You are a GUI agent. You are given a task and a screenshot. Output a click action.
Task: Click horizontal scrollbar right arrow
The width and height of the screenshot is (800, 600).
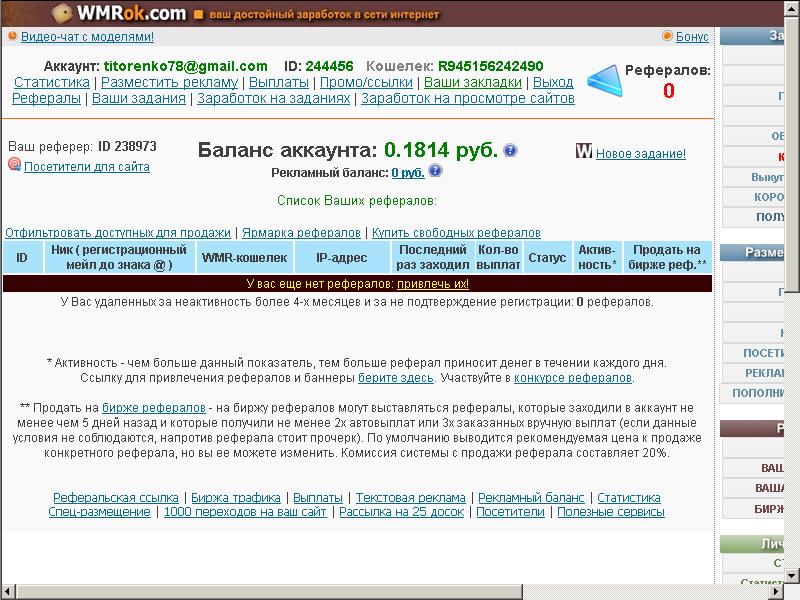777,592
